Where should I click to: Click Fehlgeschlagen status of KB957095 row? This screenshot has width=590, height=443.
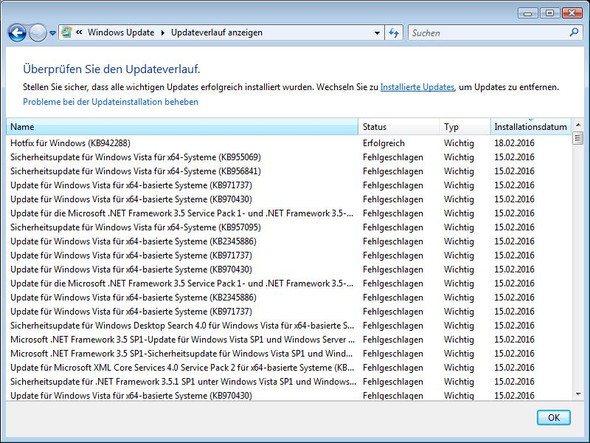click(393, 227)
